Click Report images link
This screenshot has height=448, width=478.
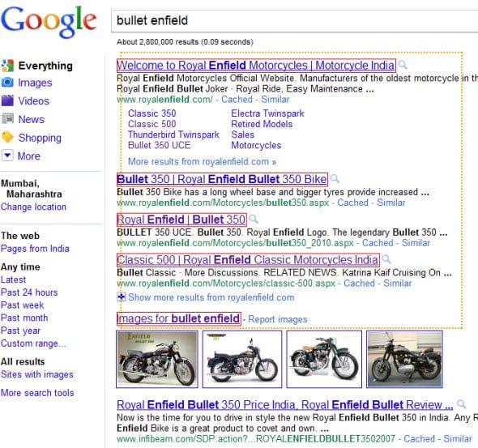(278, 319)
